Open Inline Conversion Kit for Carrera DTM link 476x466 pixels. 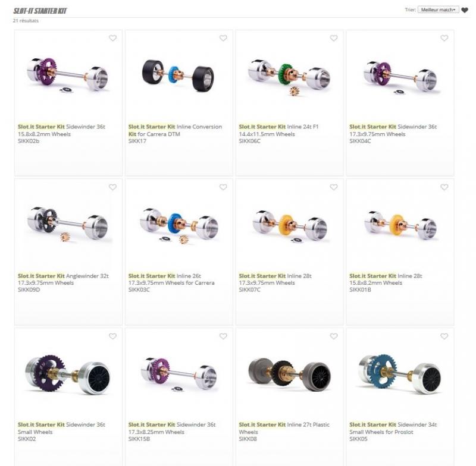175,130
